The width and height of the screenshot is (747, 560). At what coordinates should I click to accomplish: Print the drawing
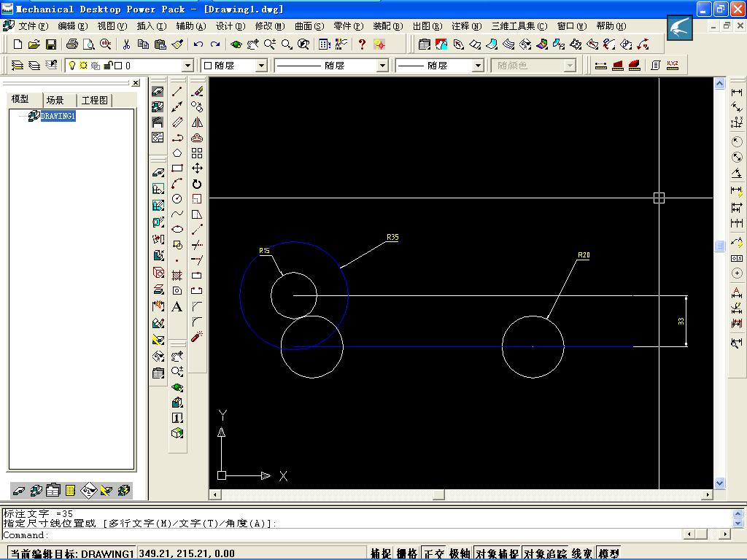tap(72, 44)
